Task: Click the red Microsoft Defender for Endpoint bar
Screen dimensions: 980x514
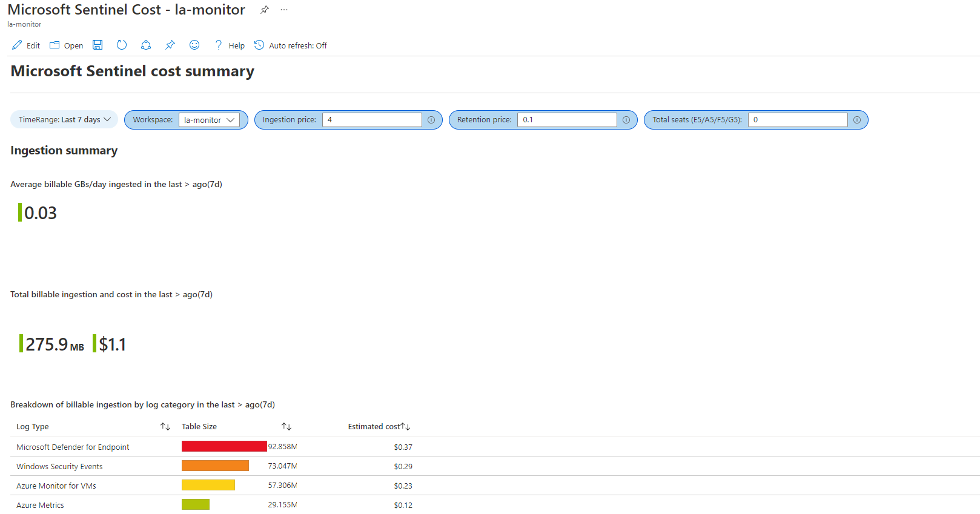Action: pyautogui.click(x=224, y=447)
